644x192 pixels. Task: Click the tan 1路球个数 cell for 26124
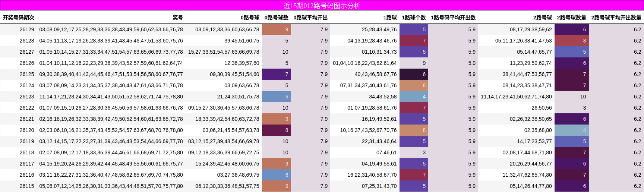(x=414, y=85)
